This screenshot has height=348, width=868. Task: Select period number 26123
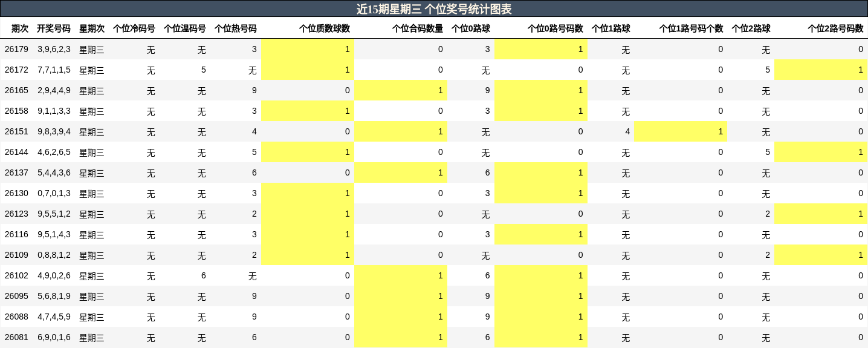coord(16,214)
